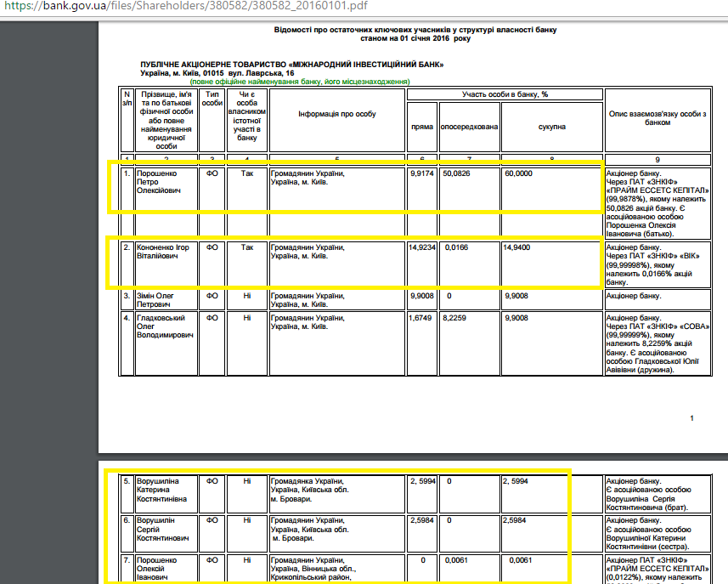The height and width of the screenshot is (584, 728).
Task: Click the name Гладковський Олег Володимирович
Action: coord(166,326)
